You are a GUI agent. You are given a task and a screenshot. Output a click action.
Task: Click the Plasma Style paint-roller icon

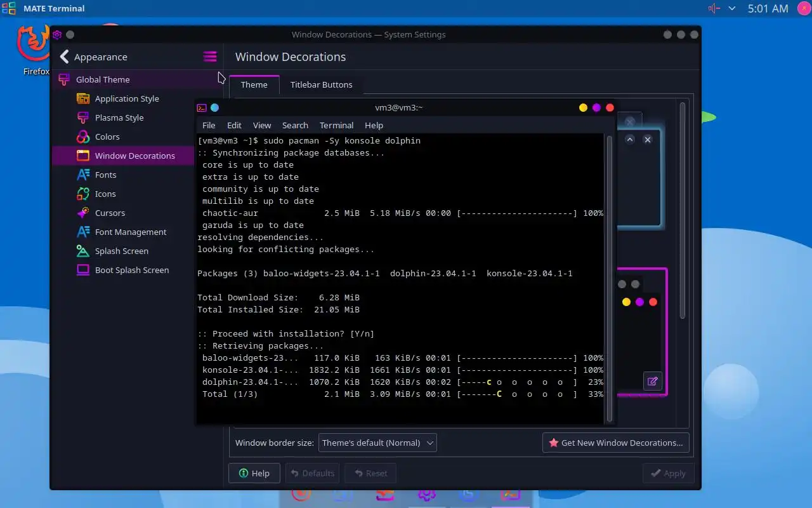[83, 117]
